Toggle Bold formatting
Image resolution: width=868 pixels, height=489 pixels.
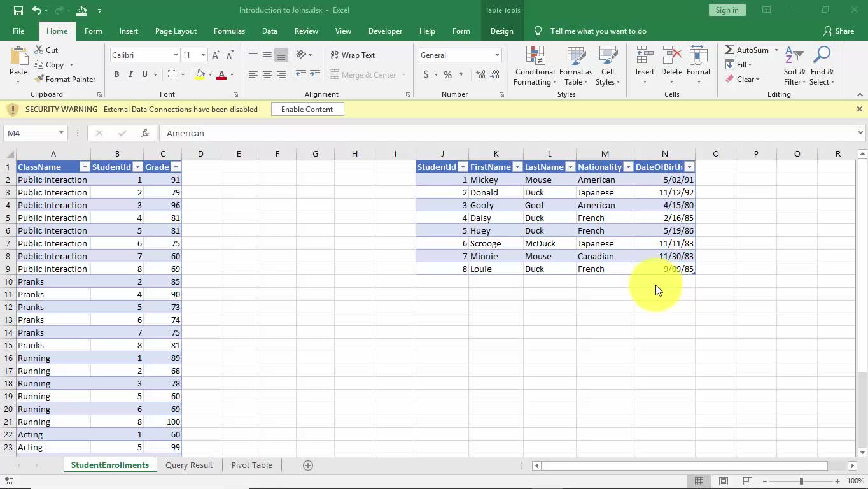pos(116,75)
